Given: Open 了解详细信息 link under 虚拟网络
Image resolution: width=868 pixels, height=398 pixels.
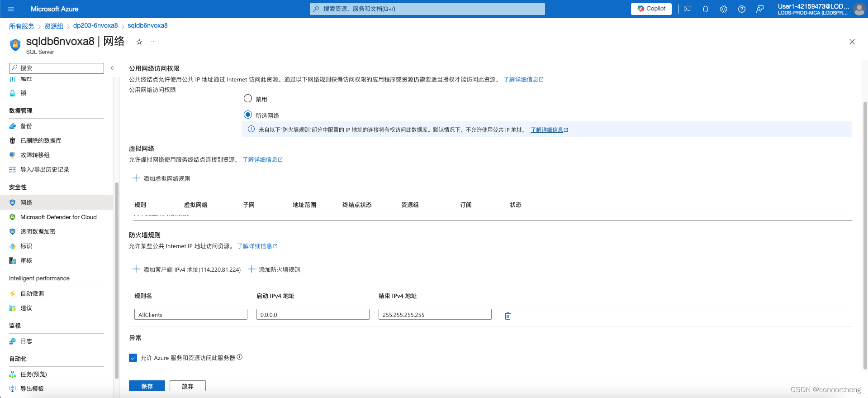Looking at the screenshot, I should (262, 159).
